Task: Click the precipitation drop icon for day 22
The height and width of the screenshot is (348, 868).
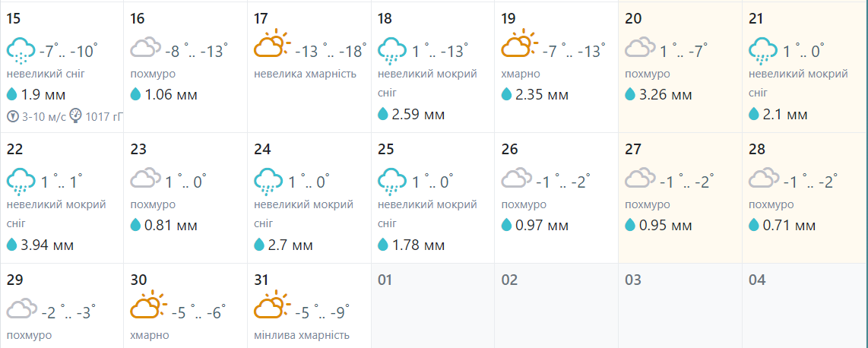Action: pos(12,245)
